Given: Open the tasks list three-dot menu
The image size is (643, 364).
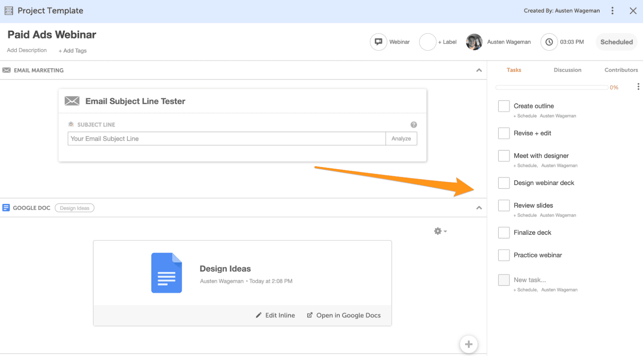Looking at the screenshot, I should 638,87.
